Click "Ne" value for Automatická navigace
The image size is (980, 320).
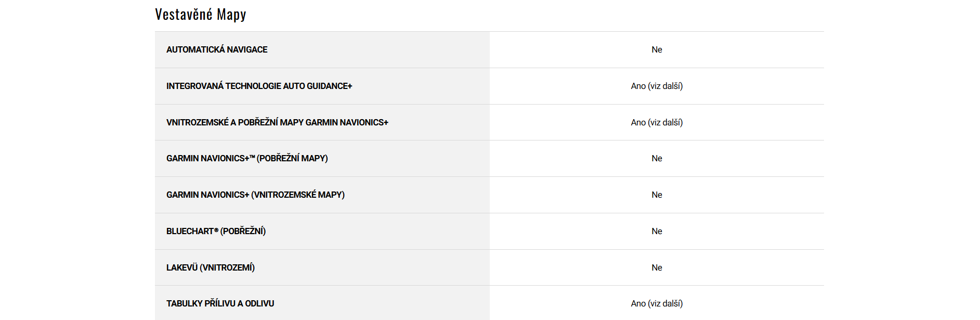click(x=657, y=50)
